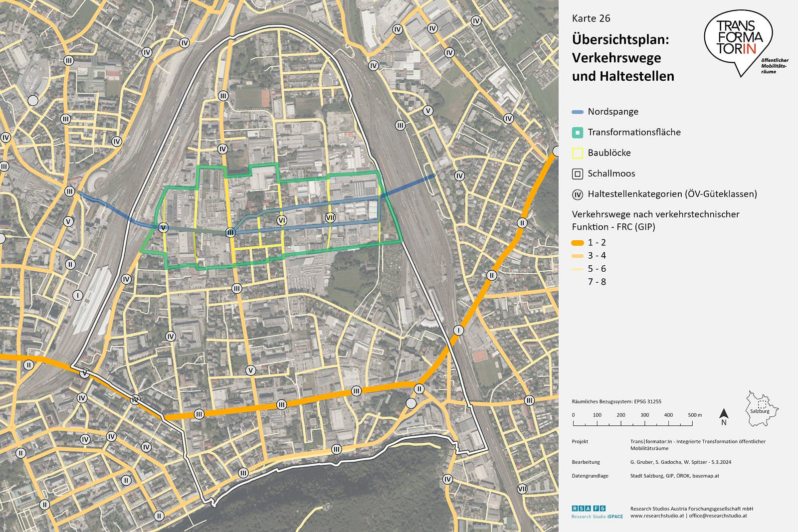
Task: Click the 'Übersichtsplan:' title line
Action: click(620, 39)
